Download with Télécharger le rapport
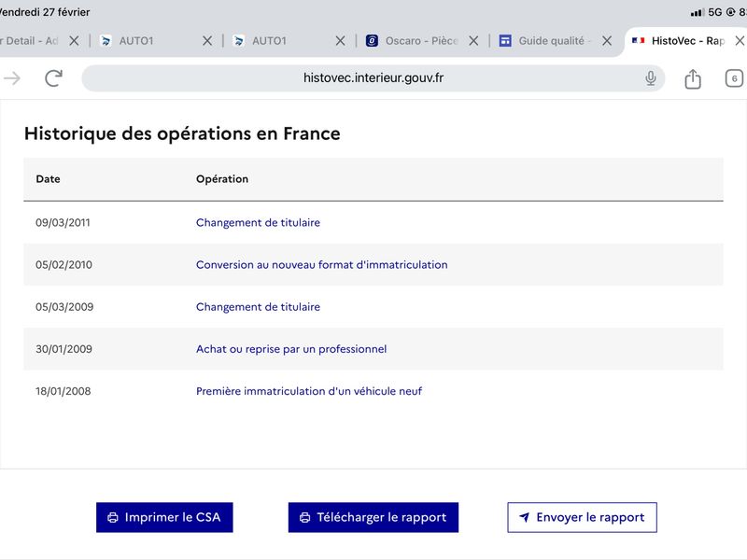Screen dimensions: 747x560 (x=373, y=517)
